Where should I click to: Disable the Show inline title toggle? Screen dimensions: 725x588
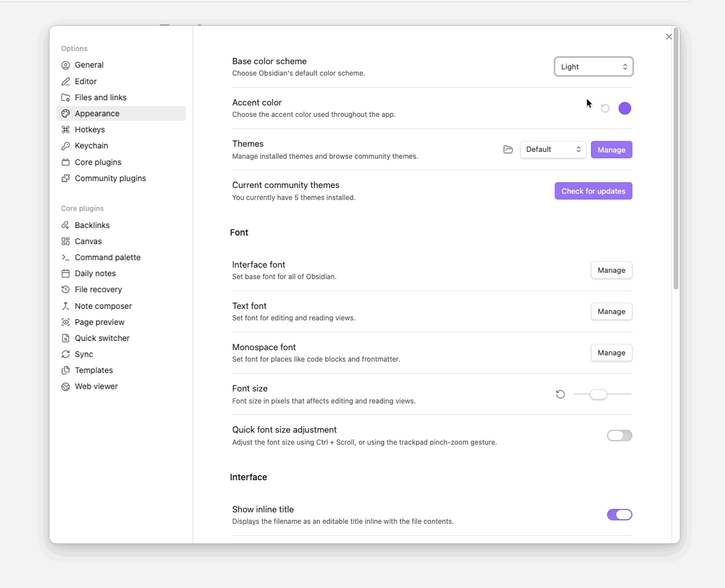coord(619,515)
